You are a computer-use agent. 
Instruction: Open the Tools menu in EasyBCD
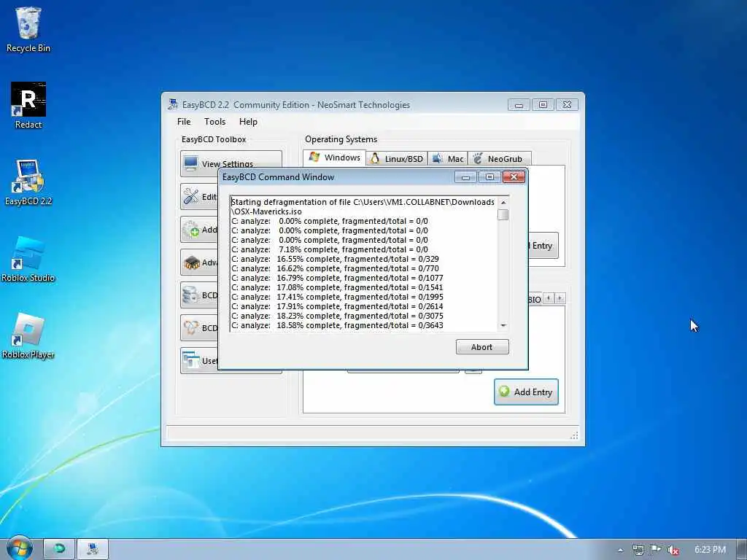215,122
